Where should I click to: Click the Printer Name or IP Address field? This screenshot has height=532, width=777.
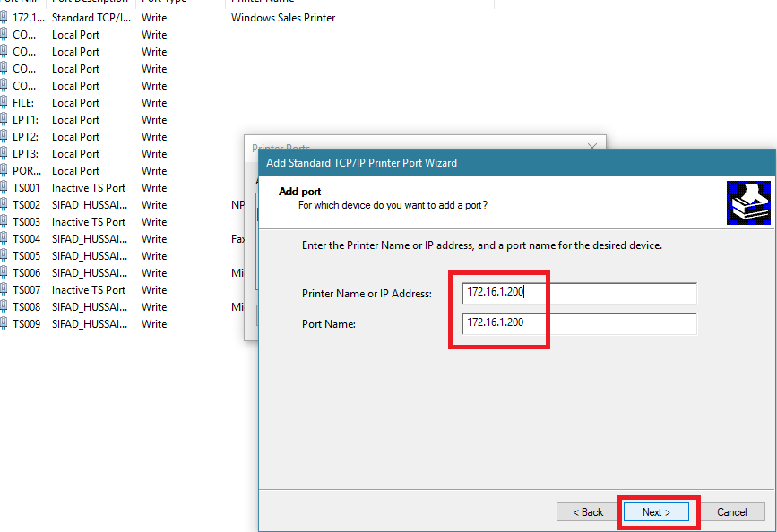pyautogui.click(x=579, y=293)
